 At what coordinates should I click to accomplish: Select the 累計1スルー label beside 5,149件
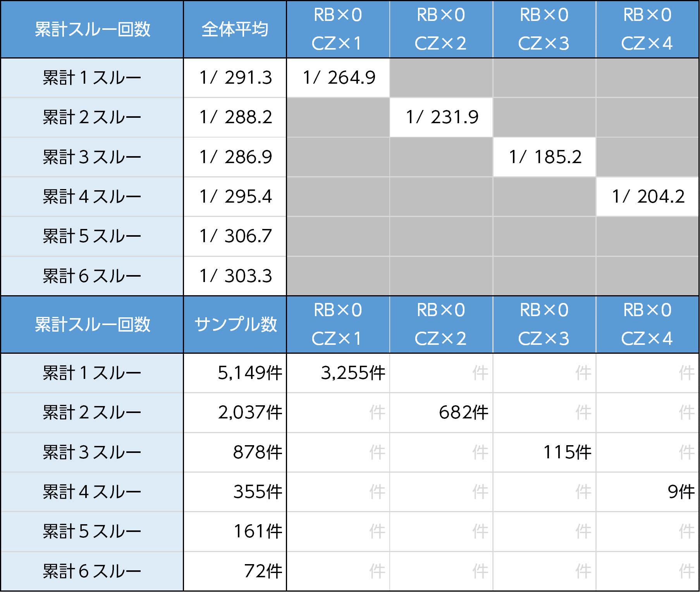pos(92,373)
